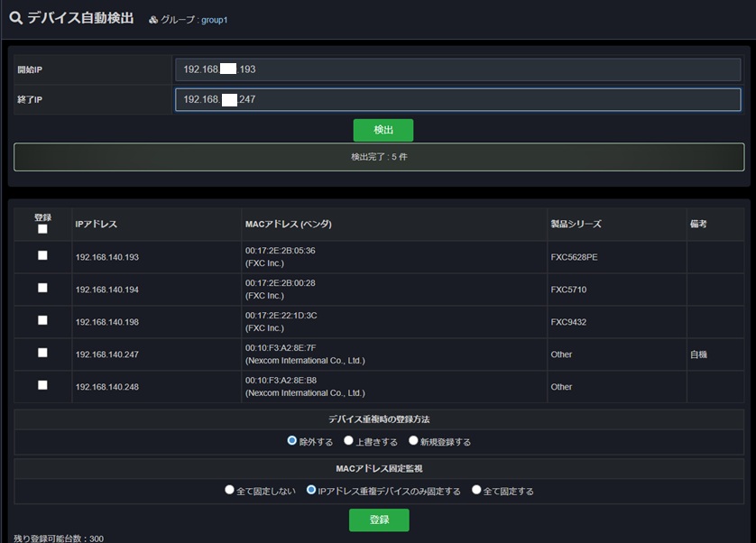Select the 上書きする radio option
This screenshot has height=543, width=756.
pyautogui.click(x=348, y=440)
